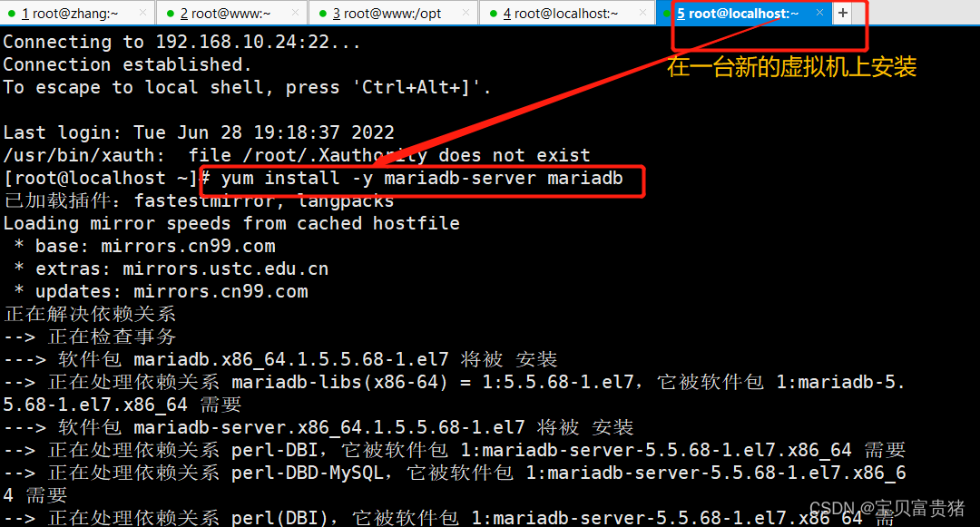The image size is (980, 527).
Task: Click 'Loading mirror speeds from cached hostfile'
Action: pyautogui.click(x=231, y=223)
